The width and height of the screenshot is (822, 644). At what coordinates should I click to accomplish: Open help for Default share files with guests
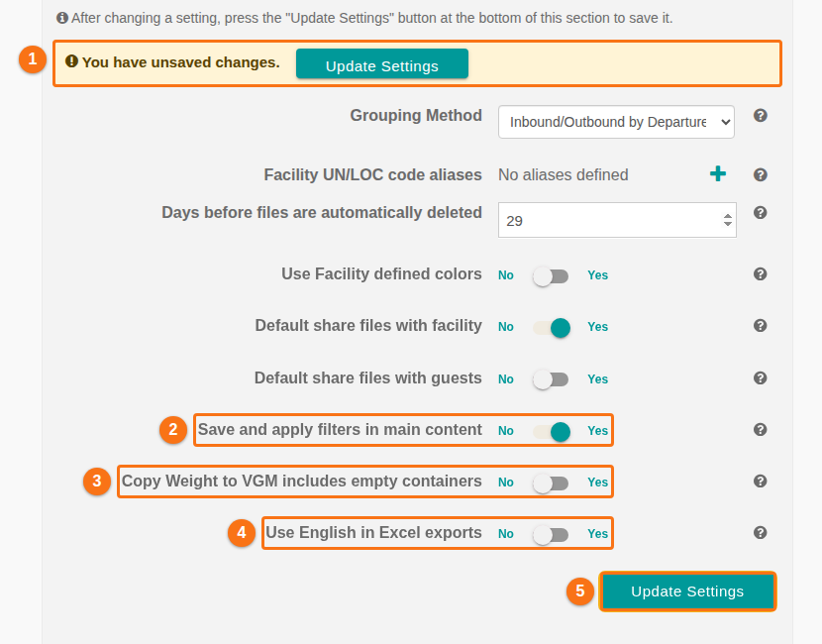(761, 377)
